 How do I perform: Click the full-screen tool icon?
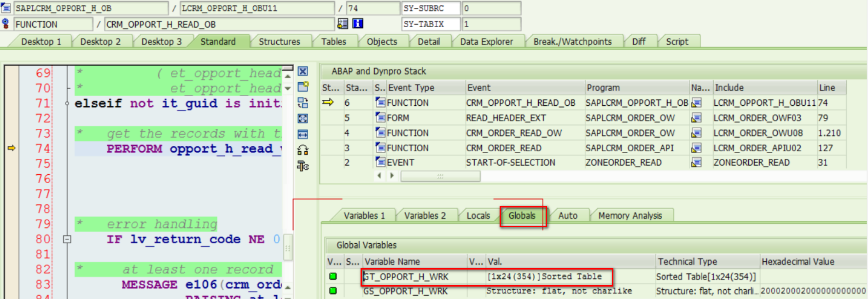coord(303,118)
